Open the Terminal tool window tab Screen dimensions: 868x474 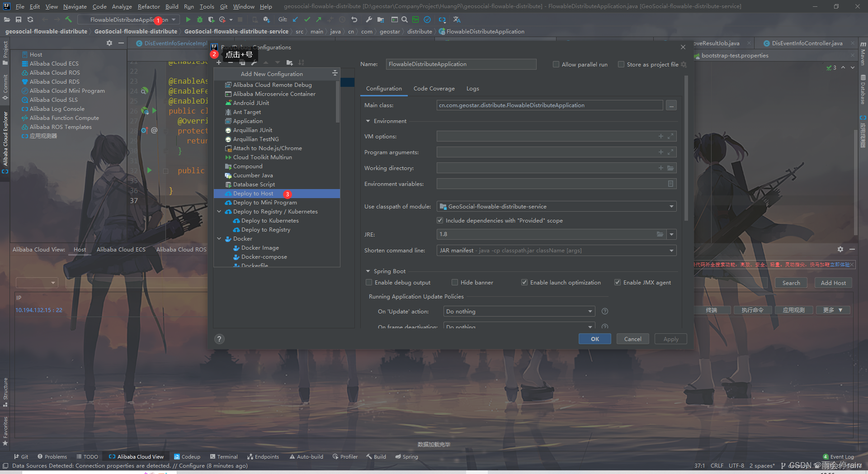click(x=224, y=457)
